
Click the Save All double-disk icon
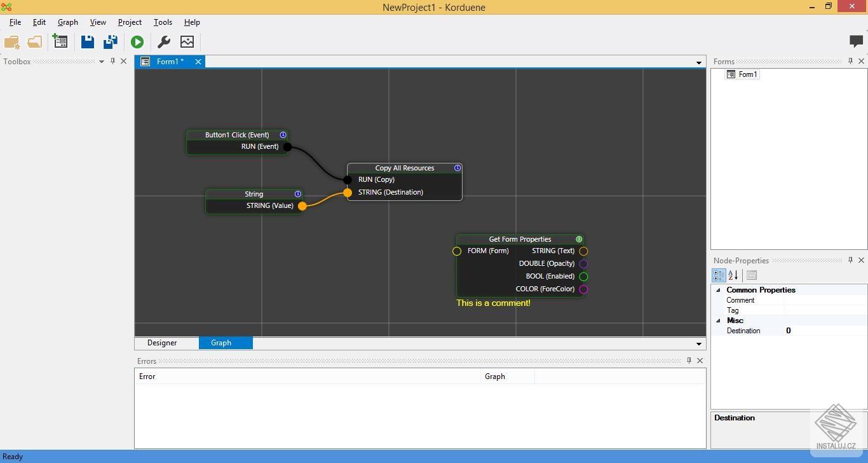click(111, 42)
